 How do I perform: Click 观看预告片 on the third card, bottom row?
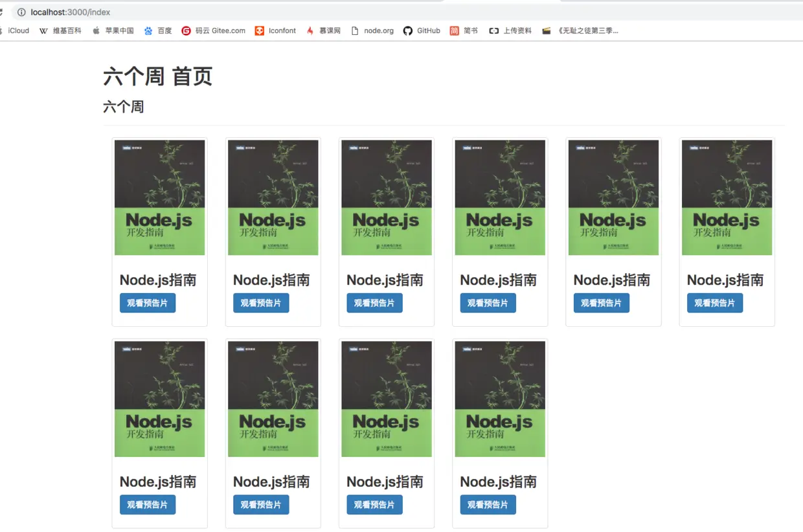tap(374, 505)
